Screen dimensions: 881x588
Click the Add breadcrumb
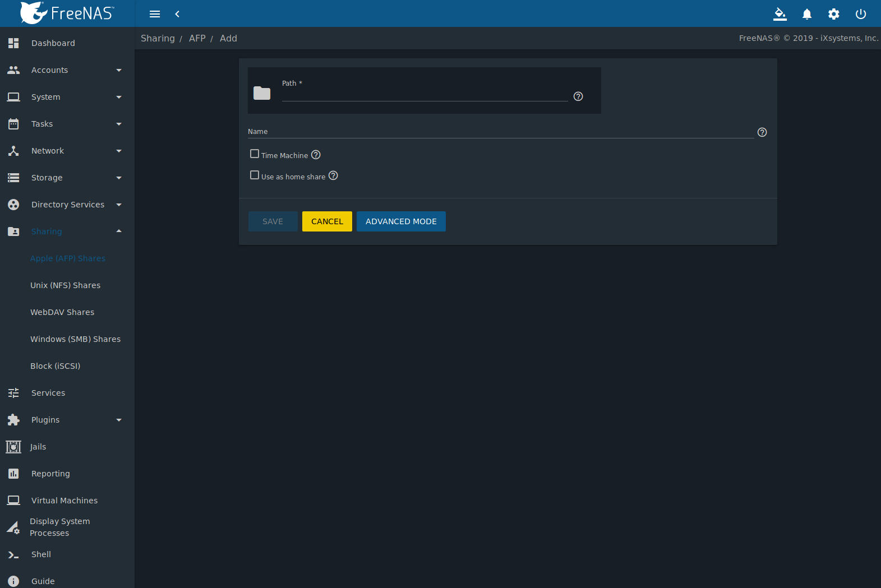coord(228,38)
